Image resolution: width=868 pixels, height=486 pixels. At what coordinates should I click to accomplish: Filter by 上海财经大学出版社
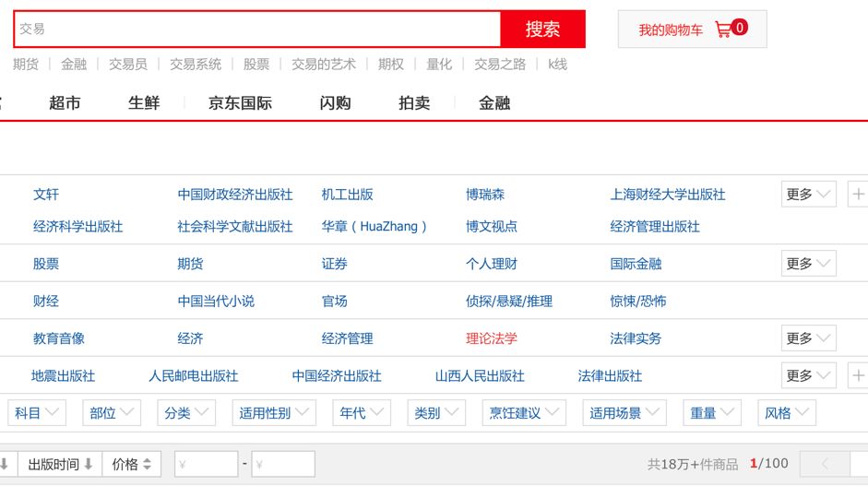point(668,195)
